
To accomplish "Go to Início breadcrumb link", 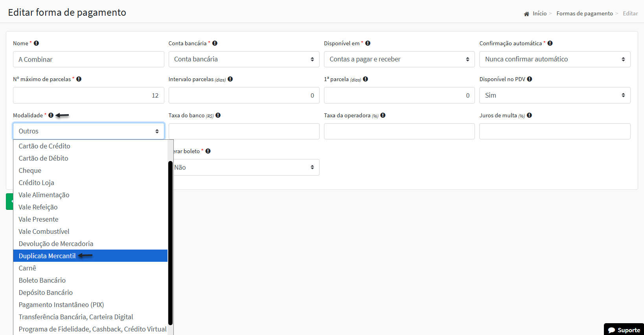I will (x=539, y=13).
